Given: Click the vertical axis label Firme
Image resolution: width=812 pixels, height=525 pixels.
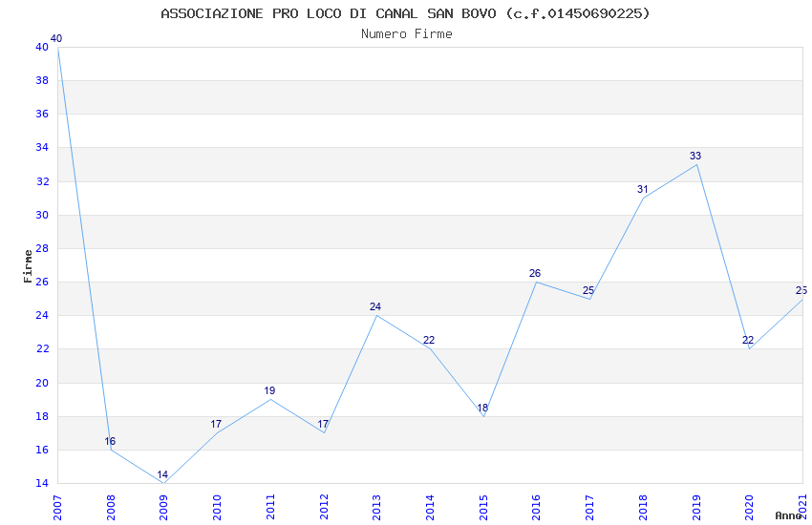Looking at the screenshot, I should click(28, 266).
